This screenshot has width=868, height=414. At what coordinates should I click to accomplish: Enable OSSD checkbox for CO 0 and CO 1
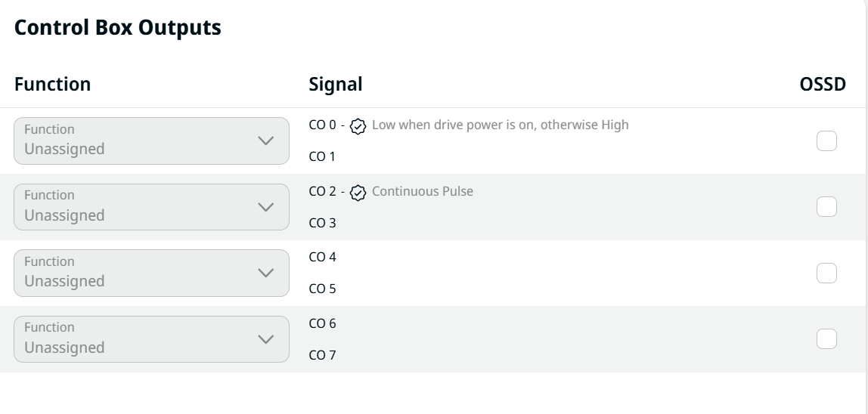[x=826, y=141]
